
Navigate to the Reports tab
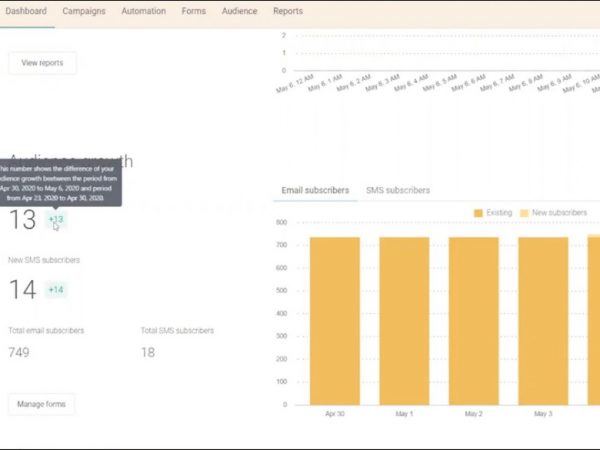(x=288, y=11)
